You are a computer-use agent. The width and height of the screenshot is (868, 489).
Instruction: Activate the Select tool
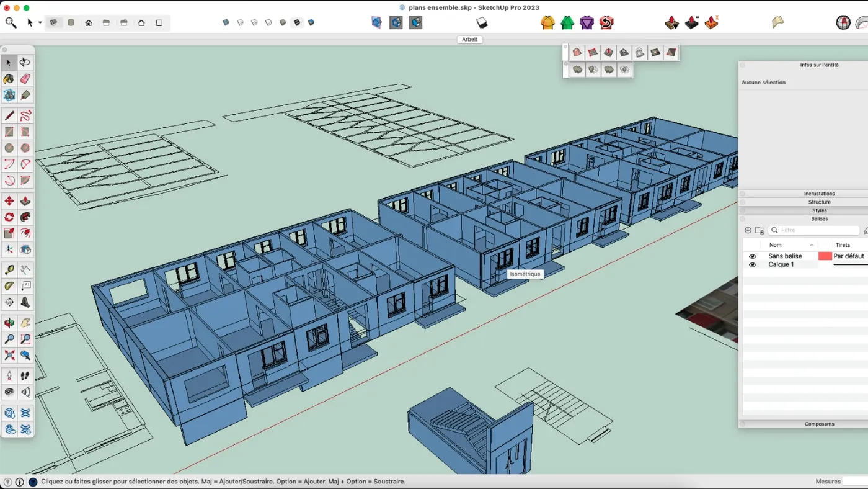8,62
